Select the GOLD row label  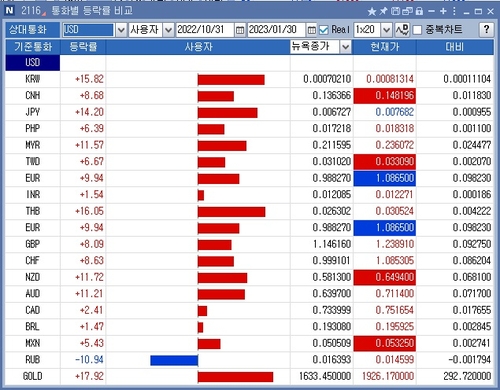point(33,376)
